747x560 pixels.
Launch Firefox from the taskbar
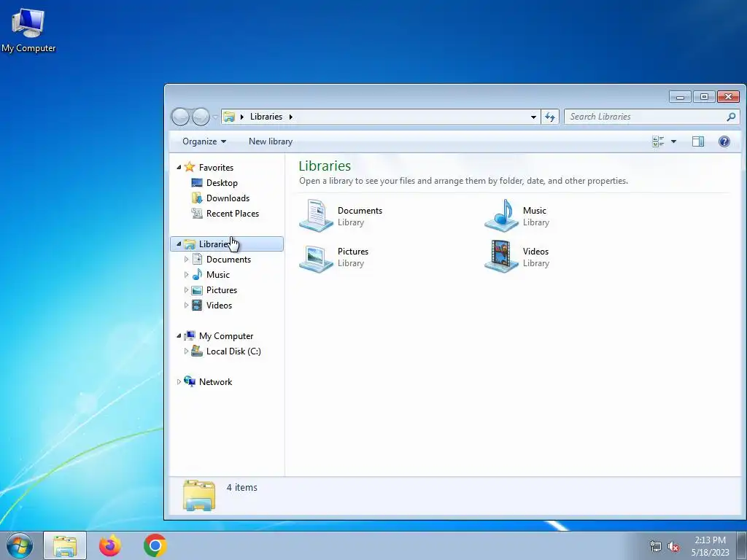pos(110,545)
